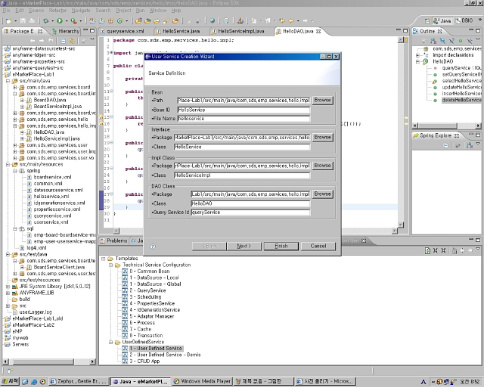Click the Windows Start button
The image size is (484, 387).
click(10, 381)
